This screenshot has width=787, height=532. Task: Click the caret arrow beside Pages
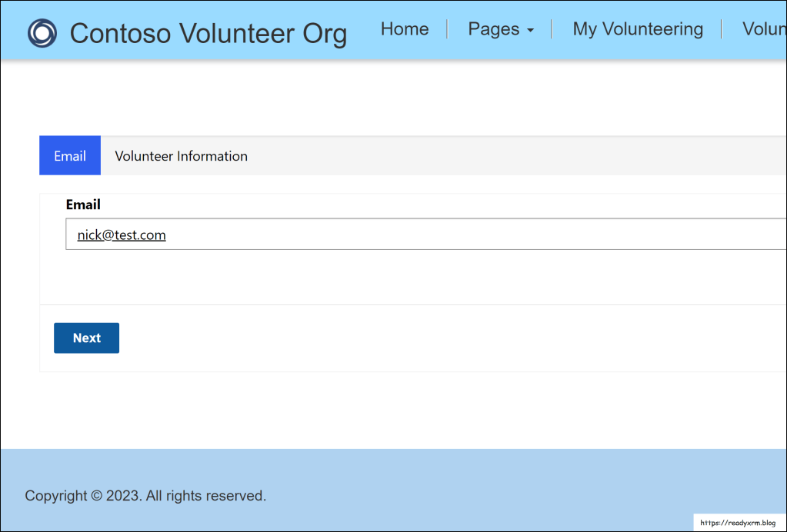(x=530, y=32)
